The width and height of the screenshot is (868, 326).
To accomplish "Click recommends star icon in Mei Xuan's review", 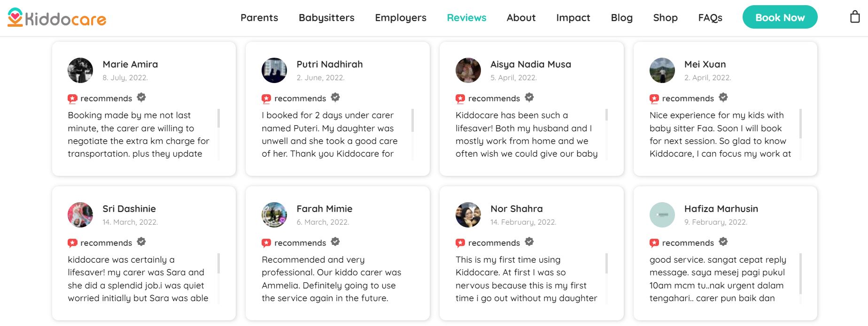I will [x=654, y=99].
